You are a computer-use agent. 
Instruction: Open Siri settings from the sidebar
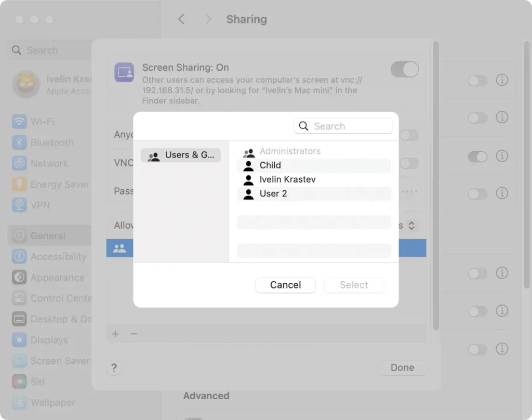36,381
